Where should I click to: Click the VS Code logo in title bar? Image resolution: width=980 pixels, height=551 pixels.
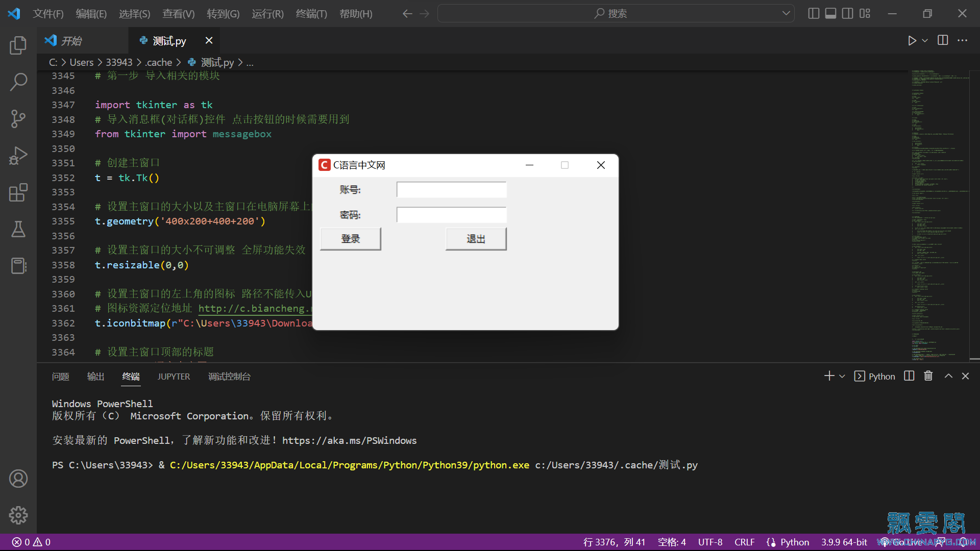pyautogui.click(x=14, y=13)
